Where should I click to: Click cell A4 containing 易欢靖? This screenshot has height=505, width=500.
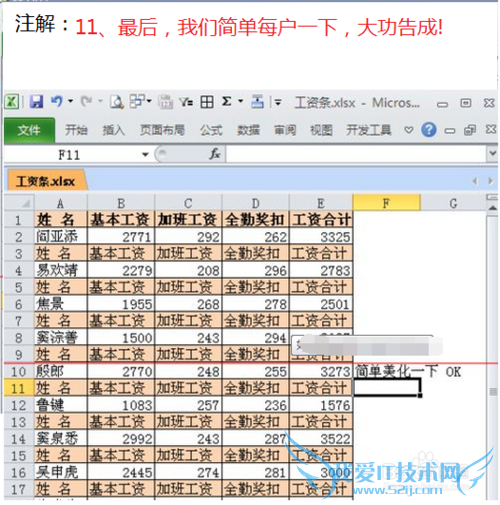pyautogui.click(x=61, y=270)
